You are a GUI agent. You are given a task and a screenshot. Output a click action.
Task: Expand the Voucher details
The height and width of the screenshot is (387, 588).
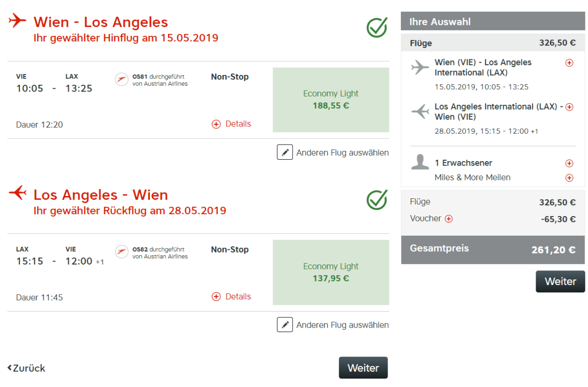tap(448, 219)
